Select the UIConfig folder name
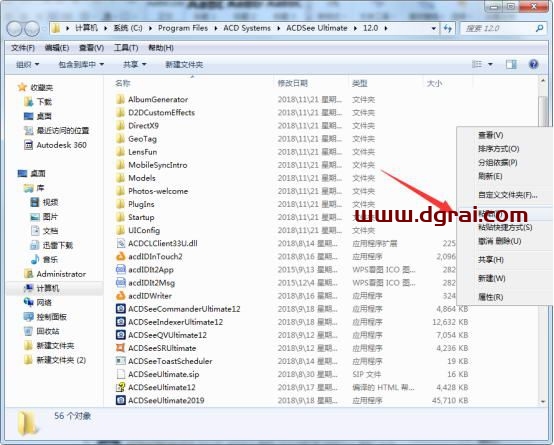 144,230
